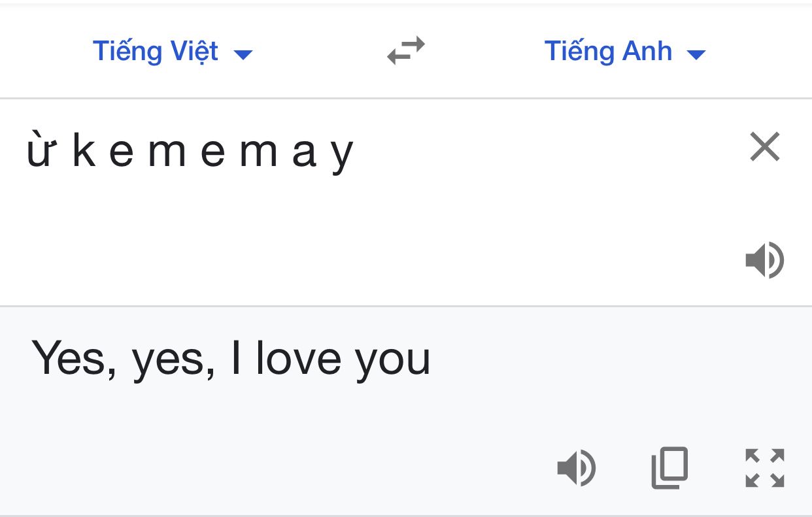The width and height of the screenshot is (812, 517).
Task: Listen to the Vietnamese source text
Action: (x=765, y=260)
